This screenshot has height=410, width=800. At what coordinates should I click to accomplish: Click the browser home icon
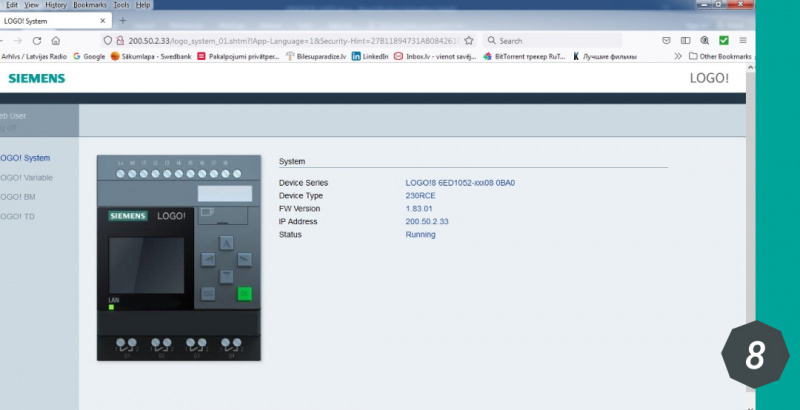56,41
